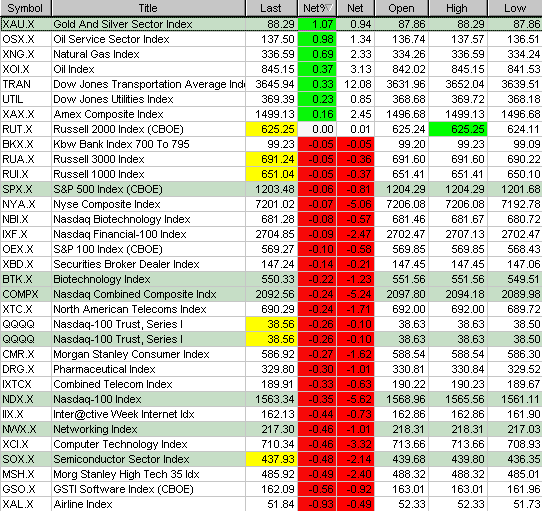The image size is (542, 511).
Task: Click yellow Last cell for RUT.X
Action: tap(271, 129)
